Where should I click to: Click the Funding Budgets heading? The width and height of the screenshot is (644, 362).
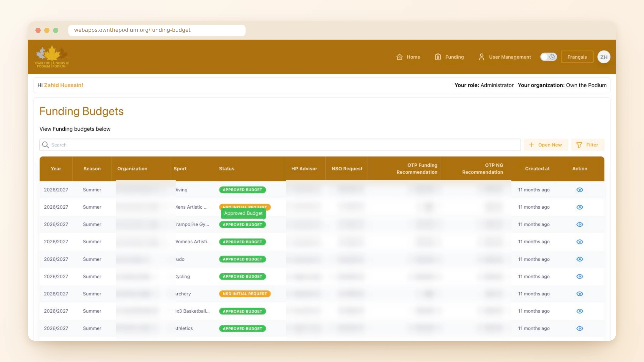click(x=82, y=111)
